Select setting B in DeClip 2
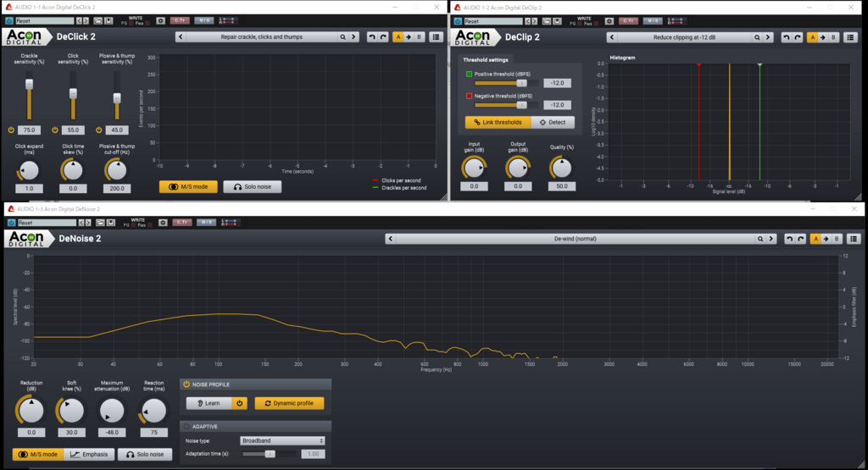The image size is (868, 470). coord(833,37)
